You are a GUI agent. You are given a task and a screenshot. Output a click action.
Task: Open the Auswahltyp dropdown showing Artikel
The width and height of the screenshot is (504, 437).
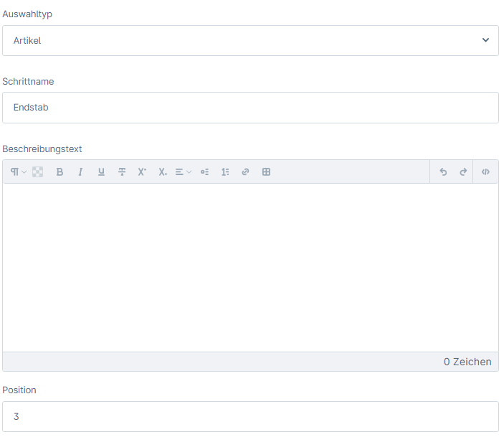pos(250,41)
